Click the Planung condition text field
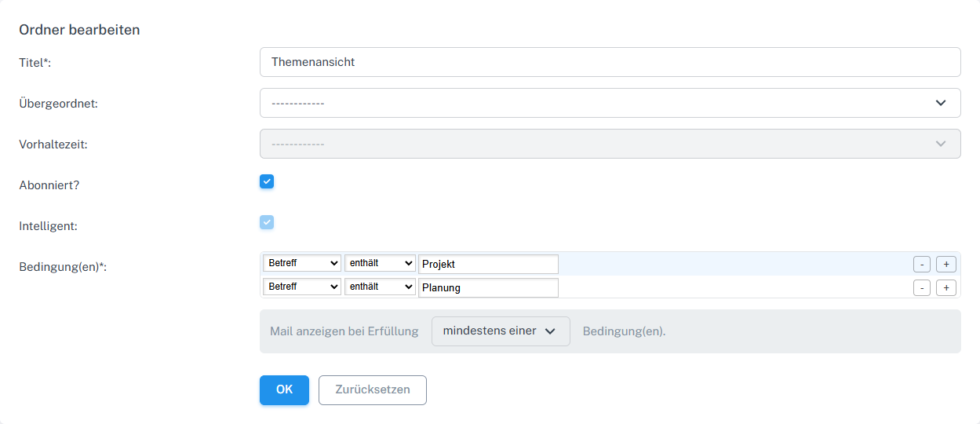Viewport: 980px width, 424px height. coord(488,288)
